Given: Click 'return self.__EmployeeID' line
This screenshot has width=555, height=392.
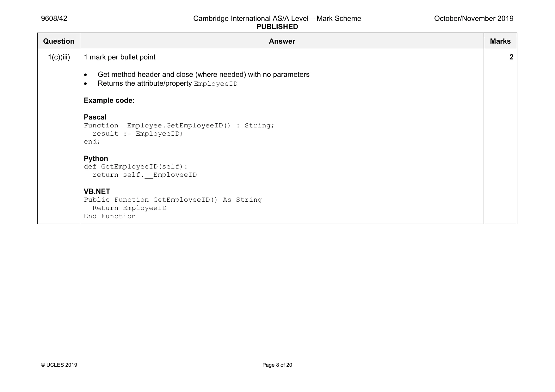Looking at the screenshot, I should pos(145,175).
